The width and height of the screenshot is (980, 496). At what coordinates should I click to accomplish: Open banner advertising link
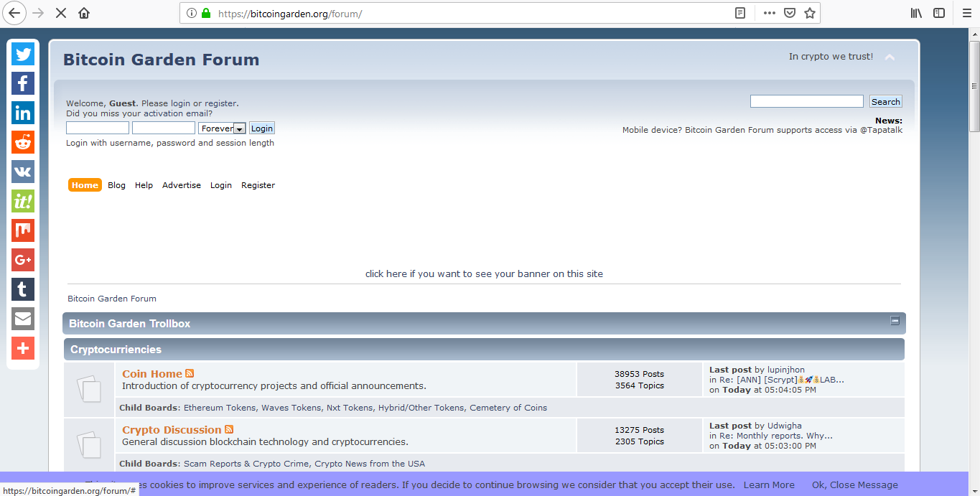coord(484,273)
